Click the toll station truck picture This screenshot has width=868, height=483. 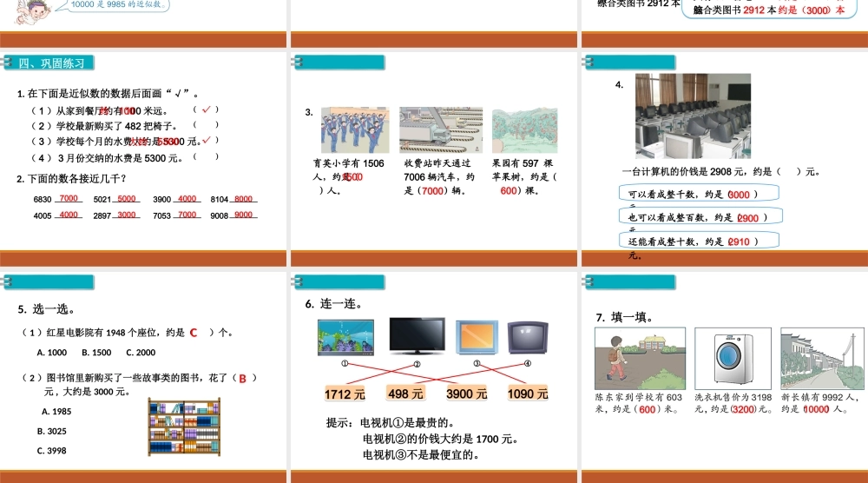click(x=440, y=129)
